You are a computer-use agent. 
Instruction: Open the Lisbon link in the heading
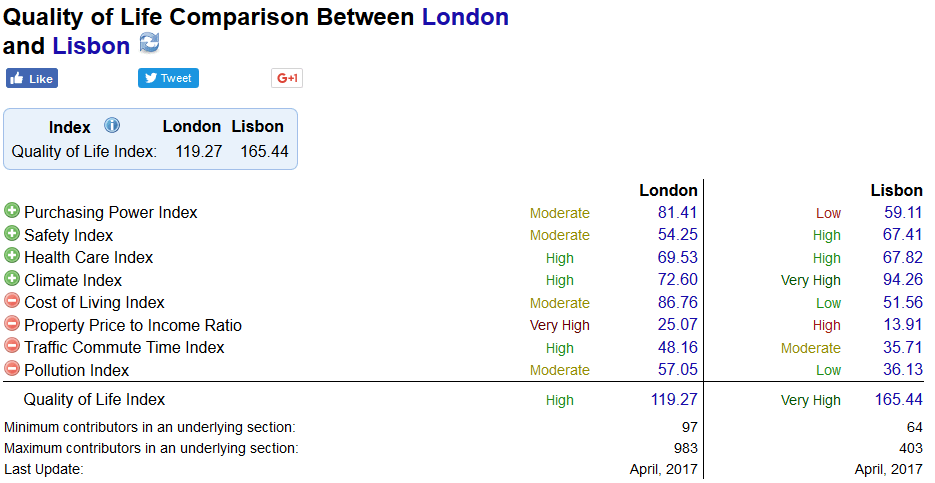(91, 46)
